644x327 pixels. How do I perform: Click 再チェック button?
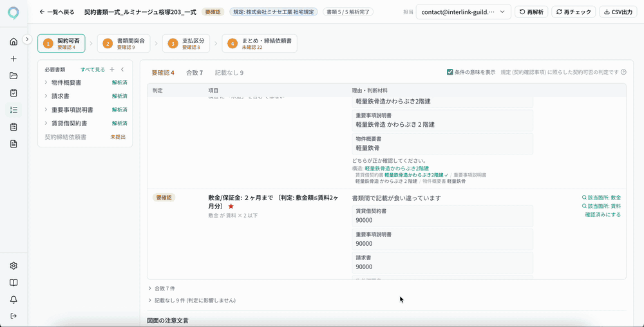(573, 12)
